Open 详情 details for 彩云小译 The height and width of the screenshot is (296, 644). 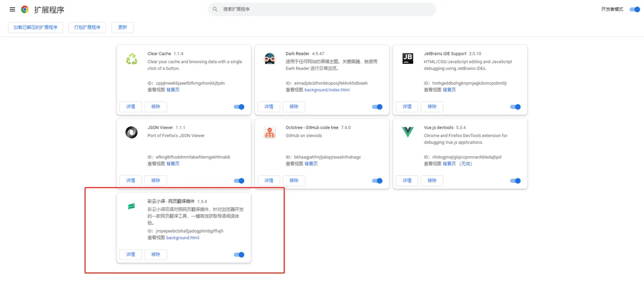tap(131, 255)
